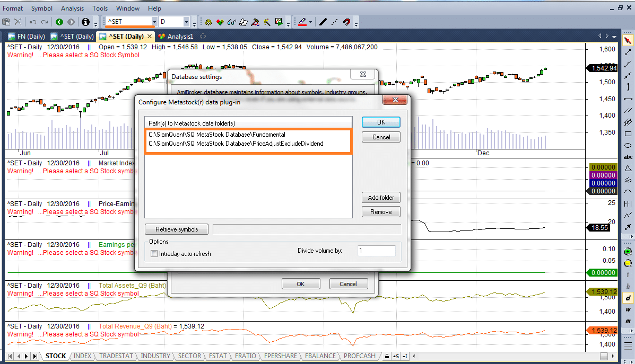Expand the D interval dropdown

(x=186, y=22)
